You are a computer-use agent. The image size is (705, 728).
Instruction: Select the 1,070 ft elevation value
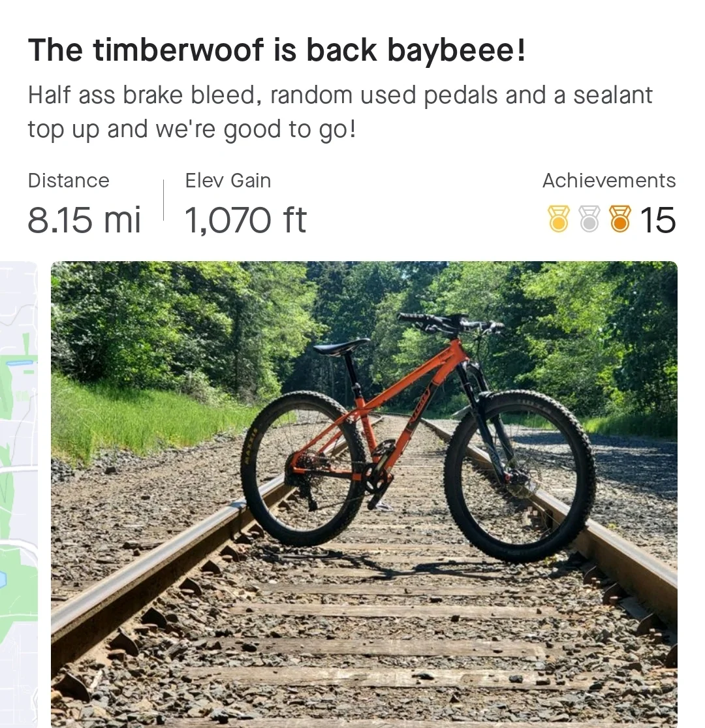pos(245,219)
